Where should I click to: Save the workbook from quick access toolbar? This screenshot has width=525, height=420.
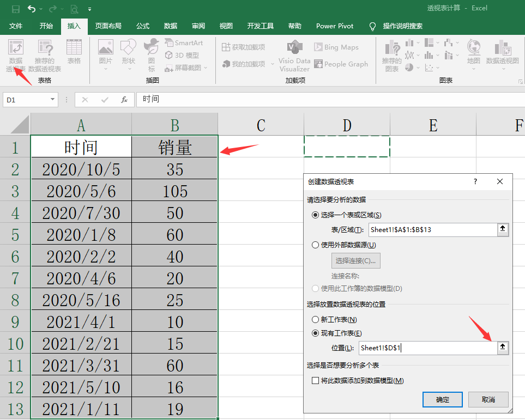click(15, 9)
